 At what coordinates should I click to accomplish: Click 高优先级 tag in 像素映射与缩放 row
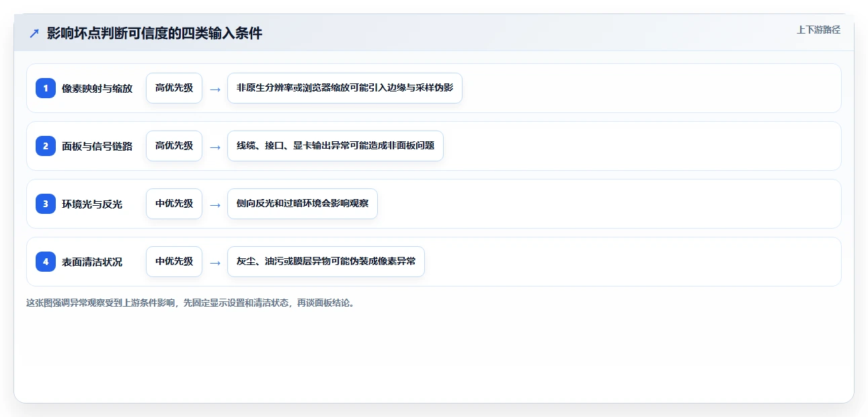click(174, 88)
